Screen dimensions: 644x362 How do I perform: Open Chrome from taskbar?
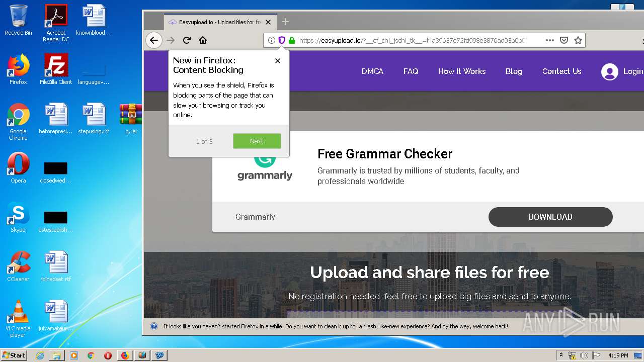pyautogui.click(x=91, y=355)
